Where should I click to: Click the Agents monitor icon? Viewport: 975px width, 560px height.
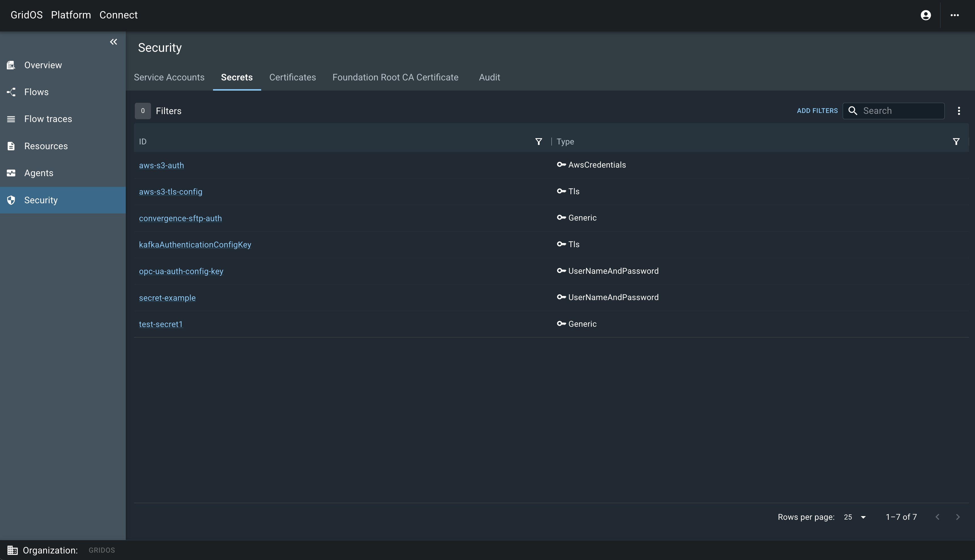(11, 173)
